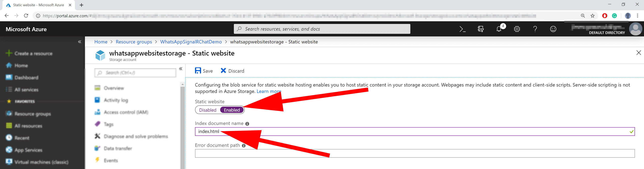Open portal settings gear
644x169 pixels.
(517, 29)
